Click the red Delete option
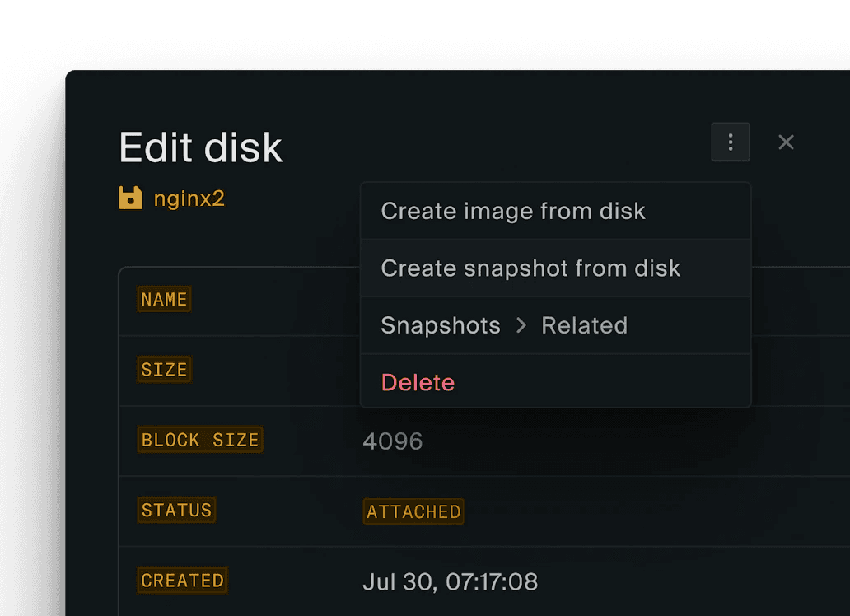This screenshot has width=850, height=616. click(x=418, y=381)
